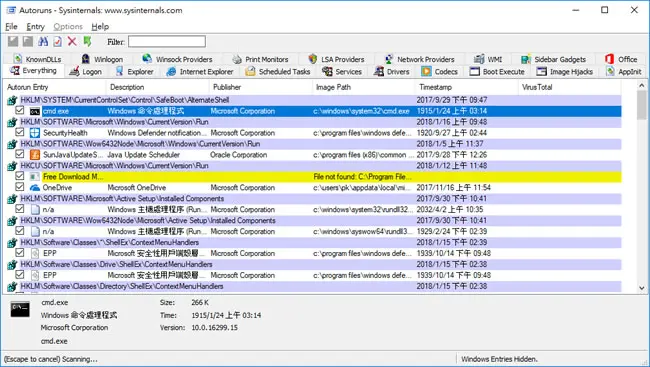Image resolution: width=650 pixels, height=367 pixels.
Task: Uncheck the Free Download Manager entry checkbox
Action: coord(19,176)
